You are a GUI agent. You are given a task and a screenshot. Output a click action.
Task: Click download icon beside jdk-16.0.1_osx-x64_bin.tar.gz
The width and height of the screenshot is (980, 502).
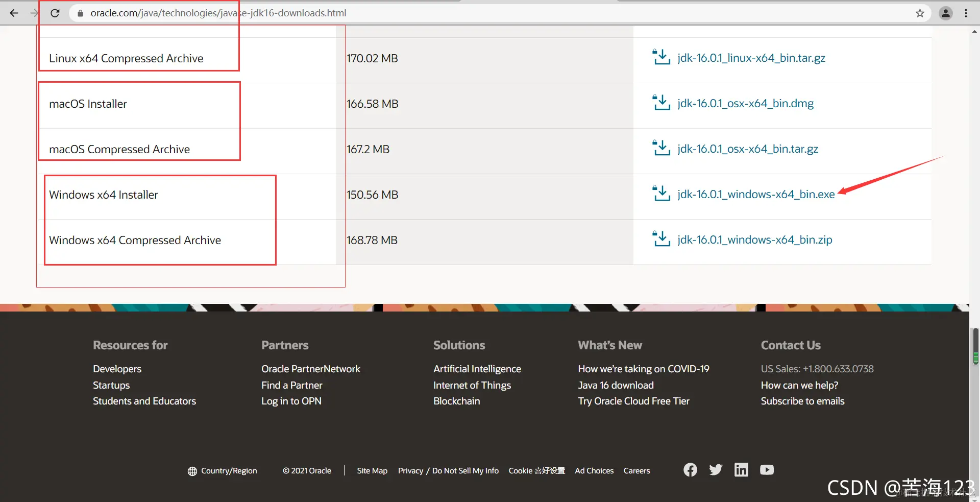tap(661, 148)
